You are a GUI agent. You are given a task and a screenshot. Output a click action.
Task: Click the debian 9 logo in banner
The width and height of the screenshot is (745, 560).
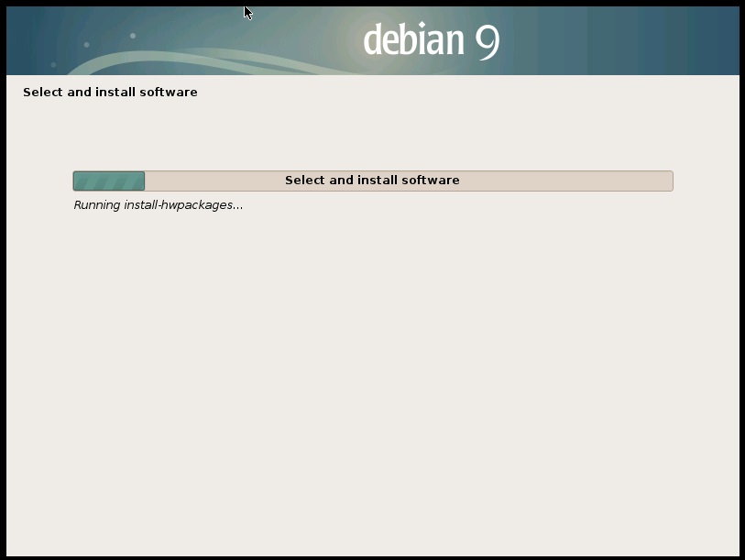coord(431,40)
